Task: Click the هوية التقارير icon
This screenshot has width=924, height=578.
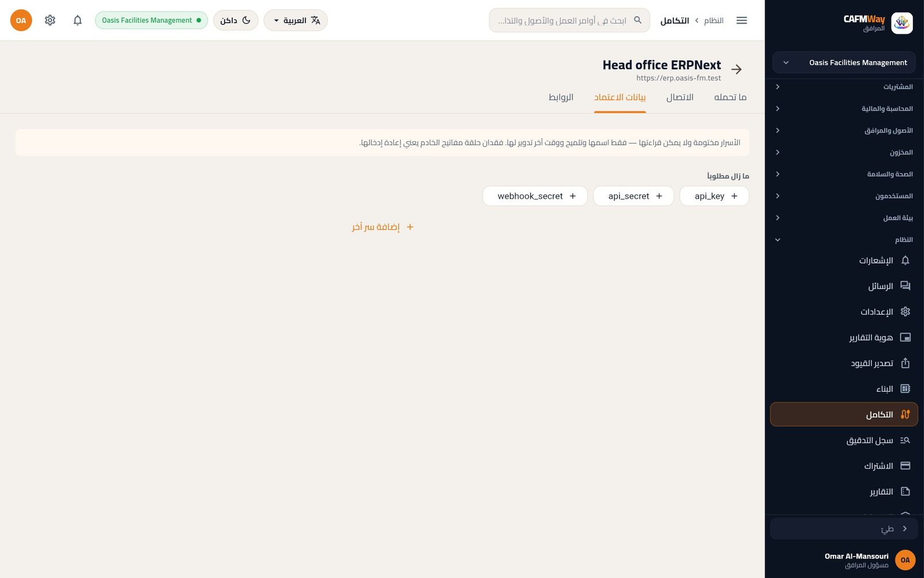Action: pyautogui.click(x=905, y=338)
